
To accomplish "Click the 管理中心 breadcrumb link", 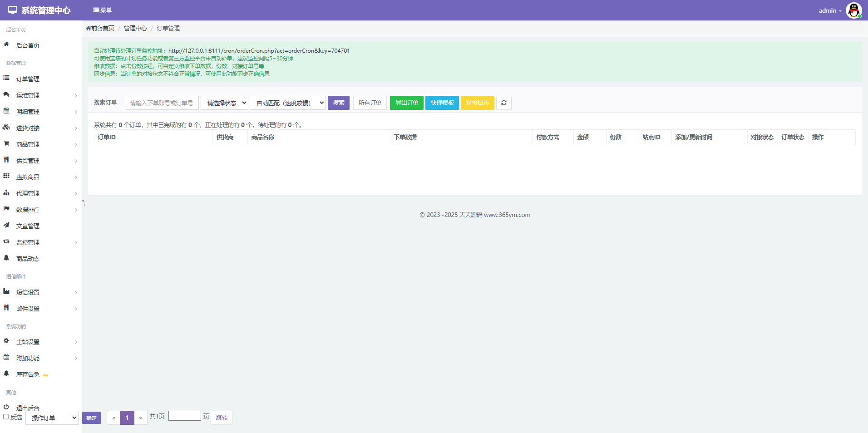I will tap(135, 28).
